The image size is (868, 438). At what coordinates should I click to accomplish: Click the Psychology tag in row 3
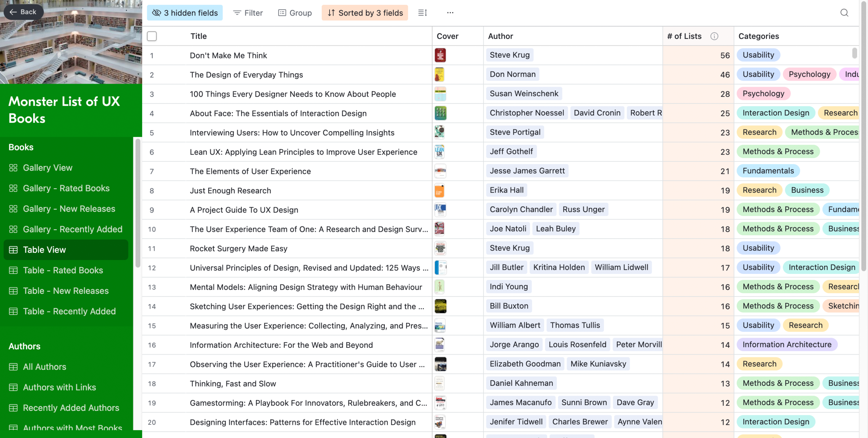click(x=763, y=94)
